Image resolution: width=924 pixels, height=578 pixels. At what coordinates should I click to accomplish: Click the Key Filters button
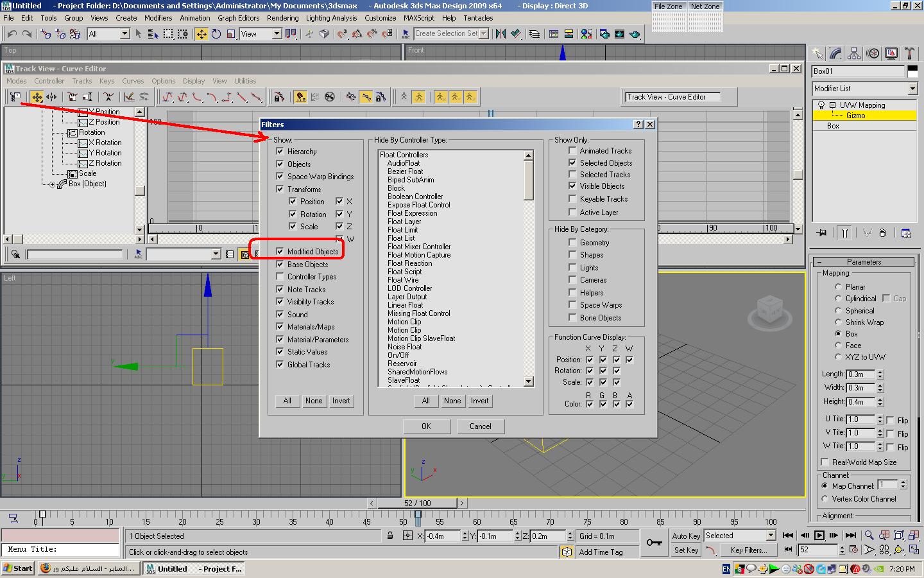coord(748,550)
